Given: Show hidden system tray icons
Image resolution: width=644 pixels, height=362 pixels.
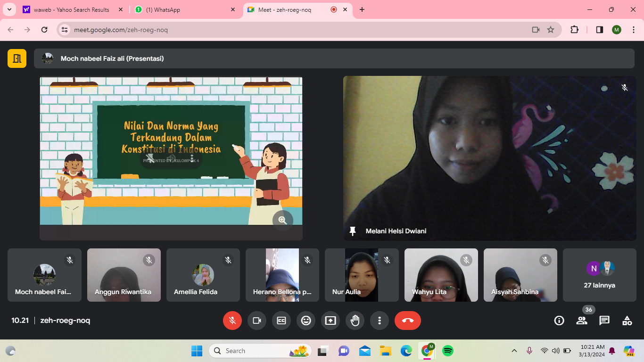Looking at the screenshot, I should pyautogui.click(x=514, y=351).
